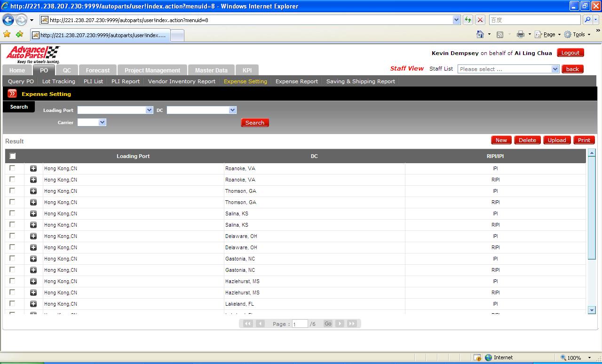Click the Print toolbar icon in IE
The image size is (602, 364).
click(520, 34)
